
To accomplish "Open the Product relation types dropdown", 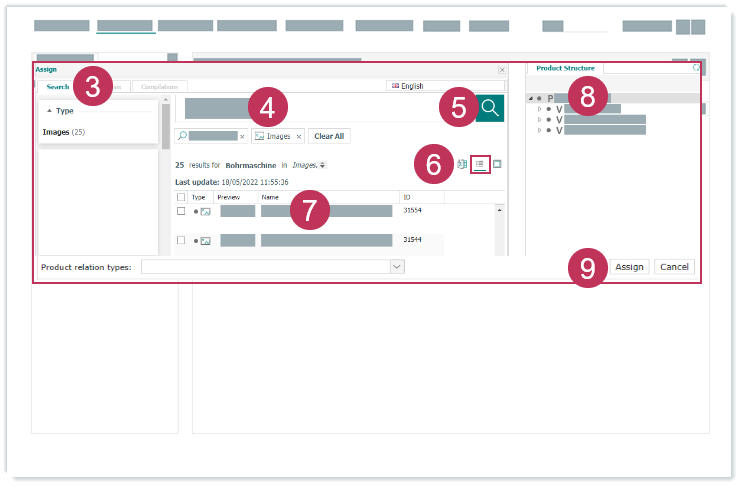I will pos(397,267).
